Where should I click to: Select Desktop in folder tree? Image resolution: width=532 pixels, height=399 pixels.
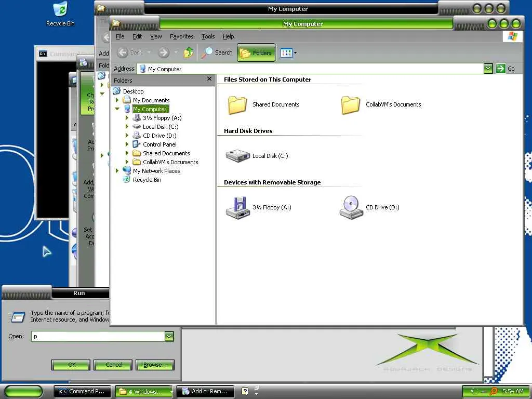[134, 91]
